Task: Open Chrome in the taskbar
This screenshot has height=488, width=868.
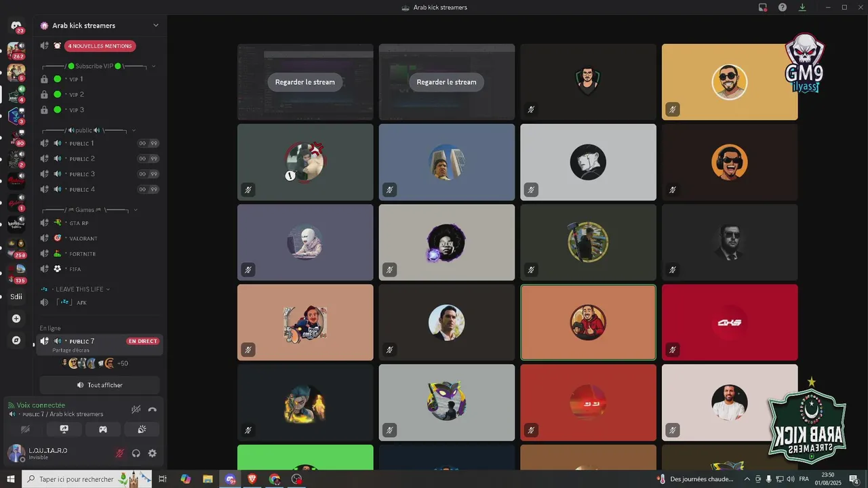Action: tap(274, 479)
